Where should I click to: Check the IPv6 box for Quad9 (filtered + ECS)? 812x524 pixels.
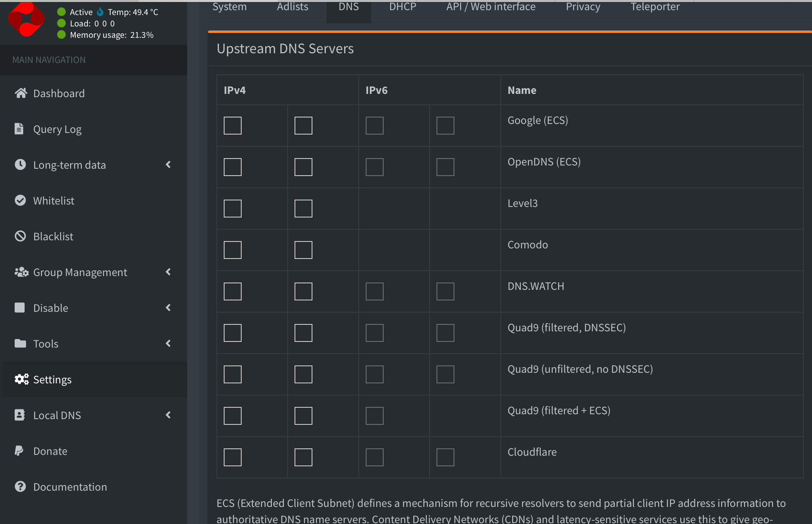tap(375, 416)
